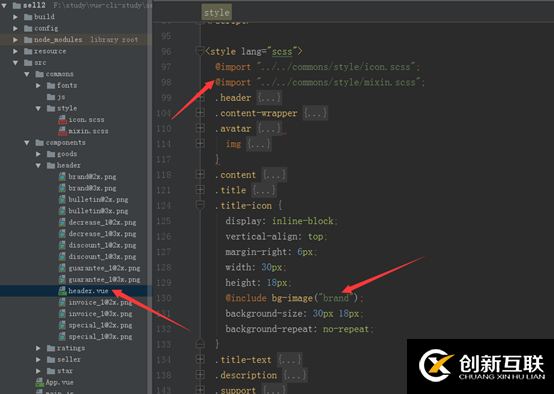
Task: Expand the {...} placeholder after .header
Action: tap(269, 98)
